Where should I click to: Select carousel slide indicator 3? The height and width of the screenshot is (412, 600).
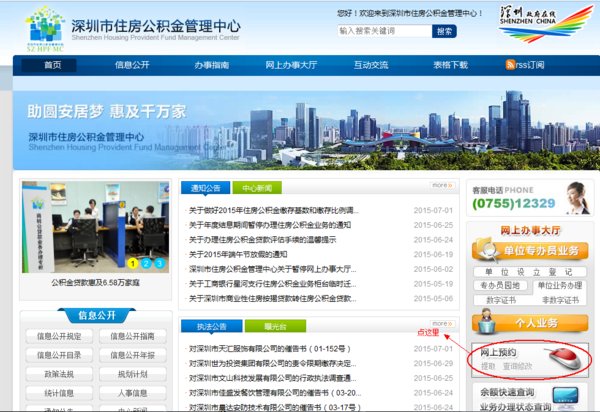tap(160, 263)
